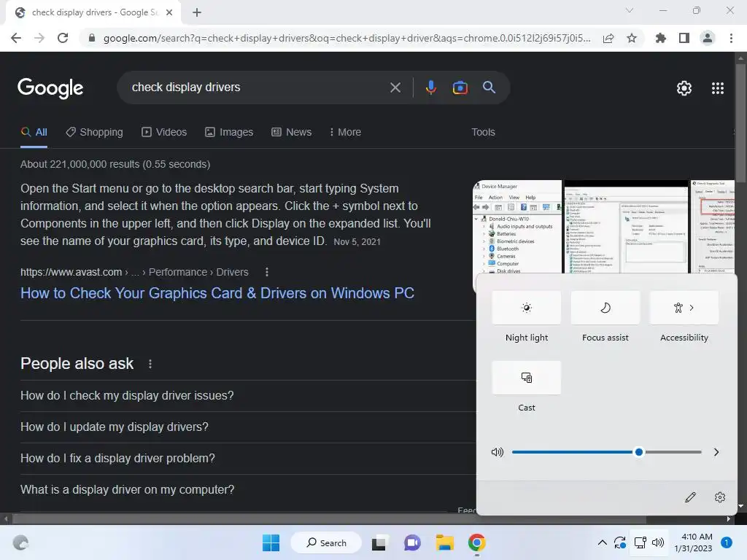Open the Cast quick setting
The image size is (747, 560).
(x=527, y=378)
